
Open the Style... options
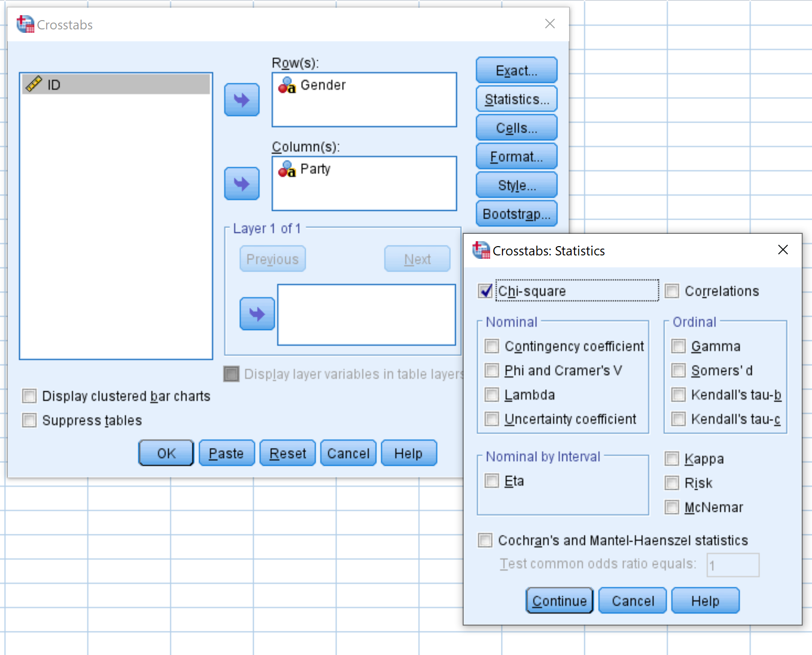(x=516, y=185)
